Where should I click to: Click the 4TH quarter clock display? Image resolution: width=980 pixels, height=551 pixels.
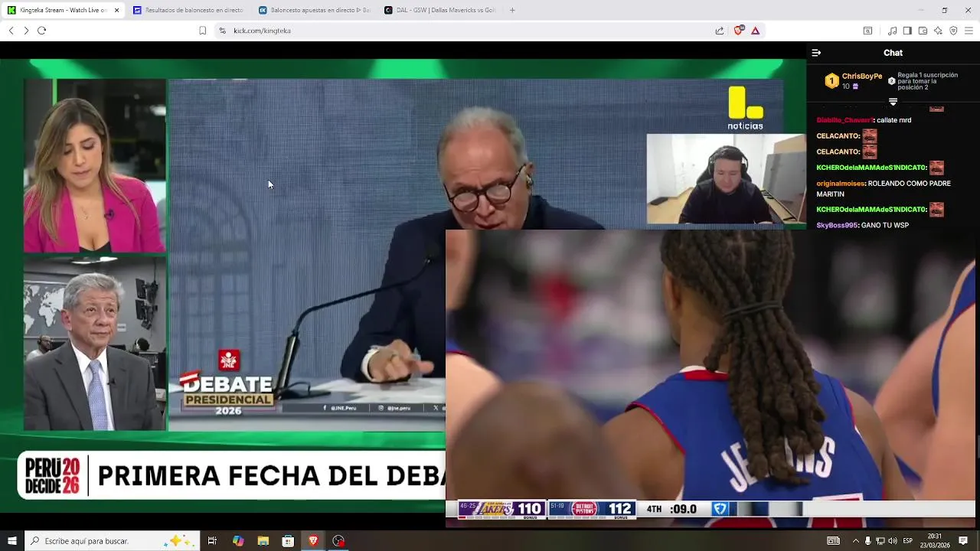tap(671, 509)
